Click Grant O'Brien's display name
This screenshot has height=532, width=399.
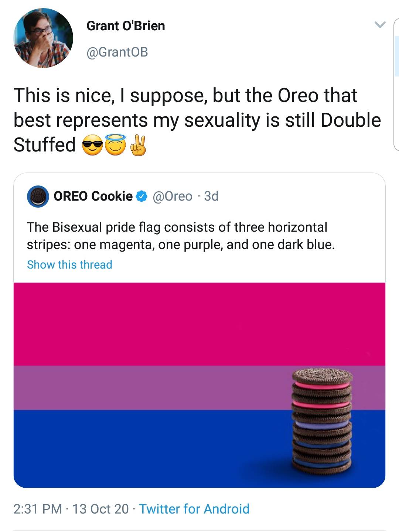pos(126,26)
